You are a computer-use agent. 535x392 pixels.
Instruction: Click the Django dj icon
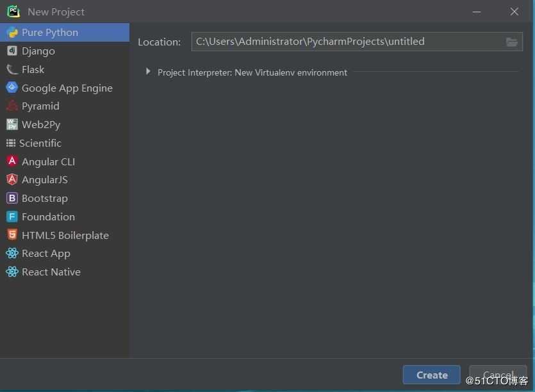12,51
